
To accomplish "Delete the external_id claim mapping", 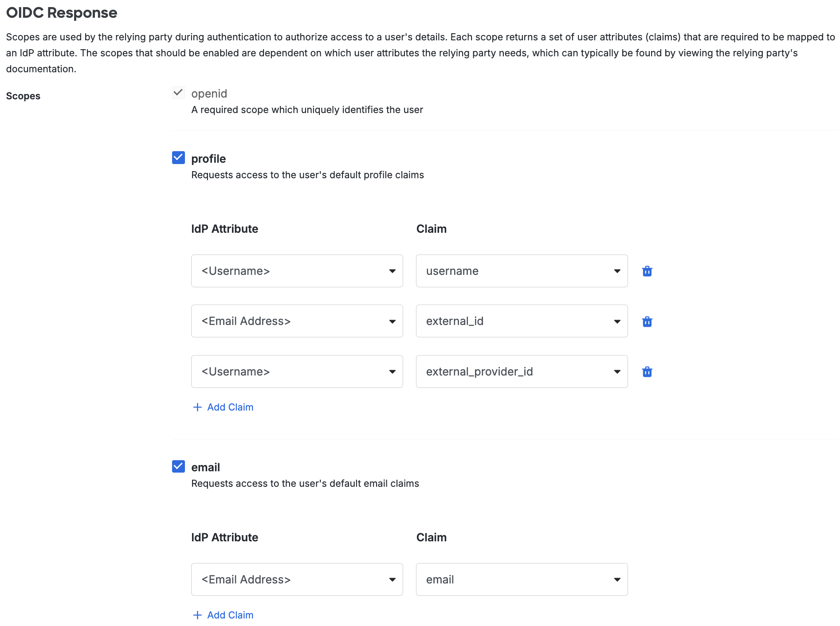I will 647,321.
